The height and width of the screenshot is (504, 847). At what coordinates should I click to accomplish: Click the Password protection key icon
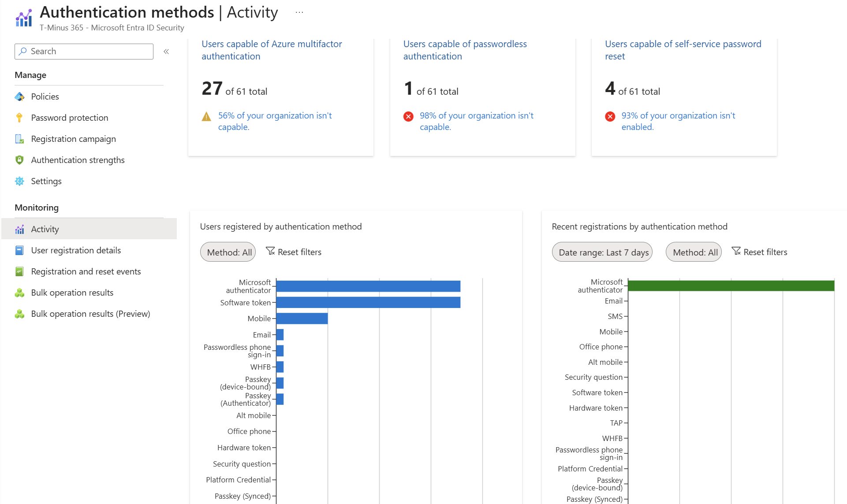(19, 118)
